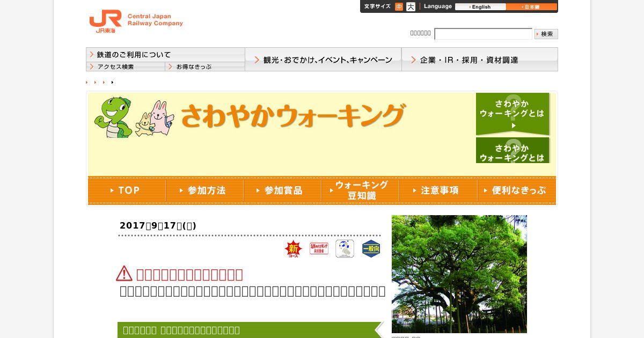
Task: Click the black breadcrumb arrow
Action: click(x=112, y=82)
